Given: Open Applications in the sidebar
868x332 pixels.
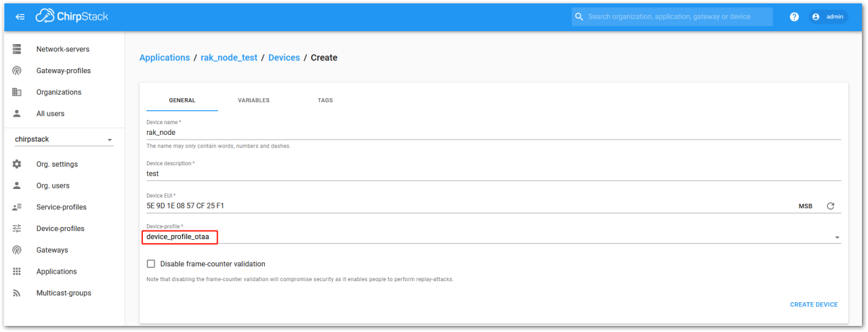Looking at the screenshot, I should tap(57, 272).
